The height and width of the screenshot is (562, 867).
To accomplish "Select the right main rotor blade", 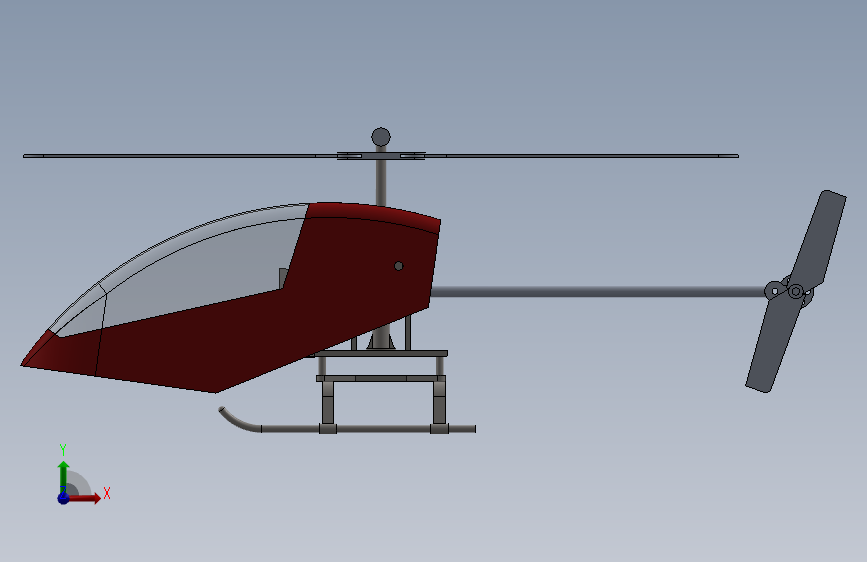I will (x=581, y=156).
